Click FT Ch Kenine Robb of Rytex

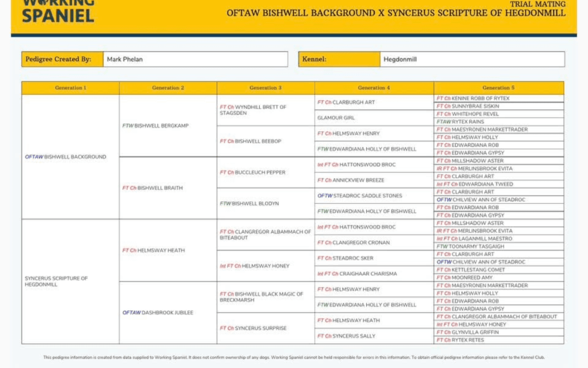[473, 99]
